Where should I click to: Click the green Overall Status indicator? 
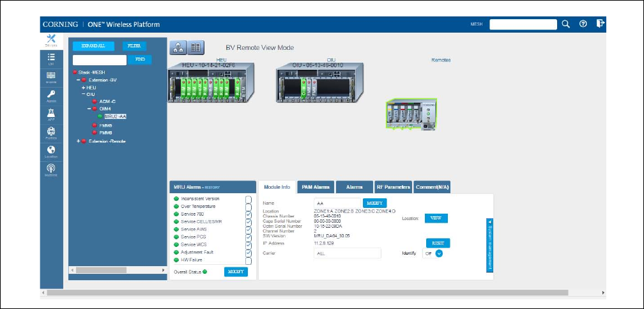[204, 271]
